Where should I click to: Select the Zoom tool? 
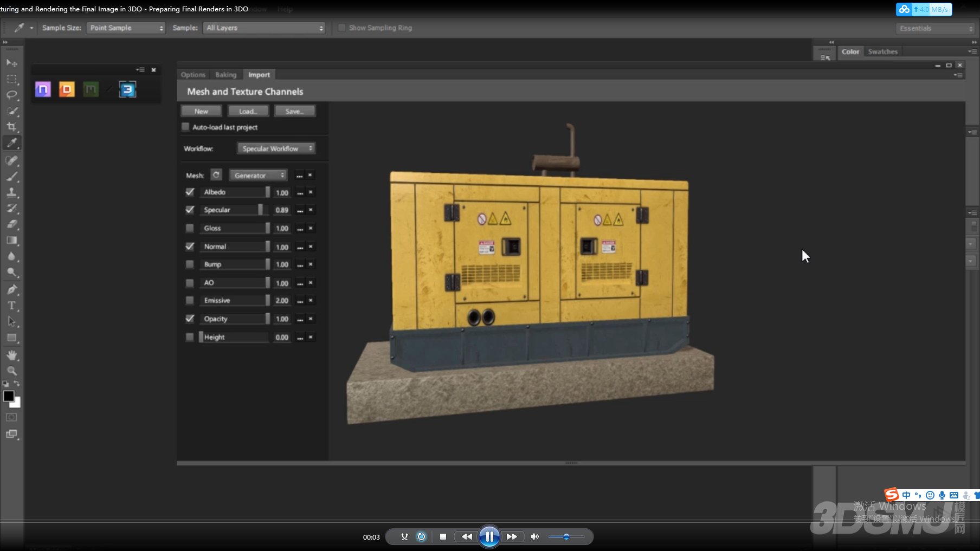11,371
